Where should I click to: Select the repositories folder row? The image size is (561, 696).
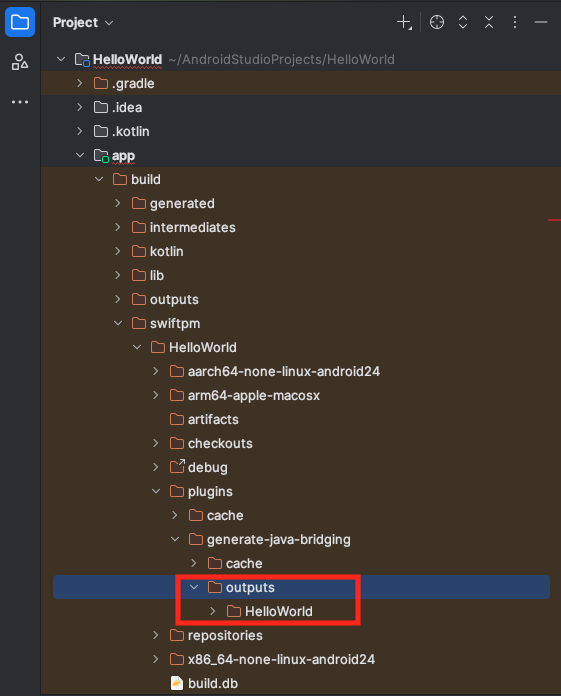point(301,635)
